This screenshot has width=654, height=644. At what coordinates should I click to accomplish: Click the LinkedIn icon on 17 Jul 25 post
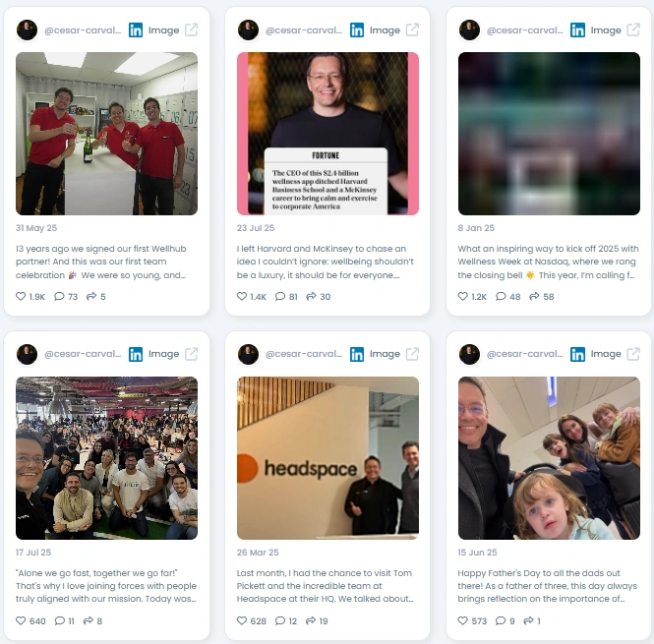[136, 354]
